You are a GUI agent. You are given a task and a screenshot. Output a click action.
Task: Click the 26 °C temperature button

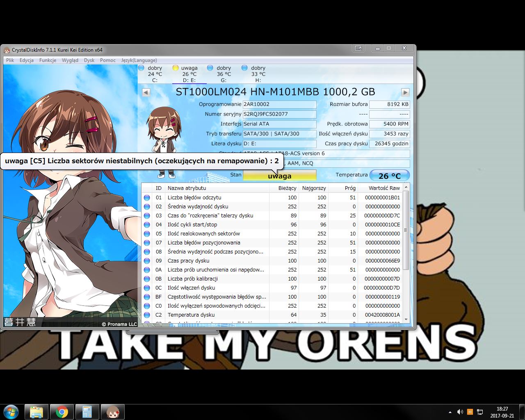point(390,176)
